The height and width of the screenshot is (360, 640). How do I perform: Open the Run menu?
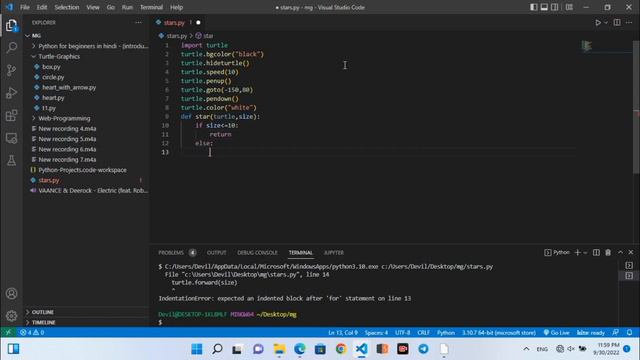127,7
